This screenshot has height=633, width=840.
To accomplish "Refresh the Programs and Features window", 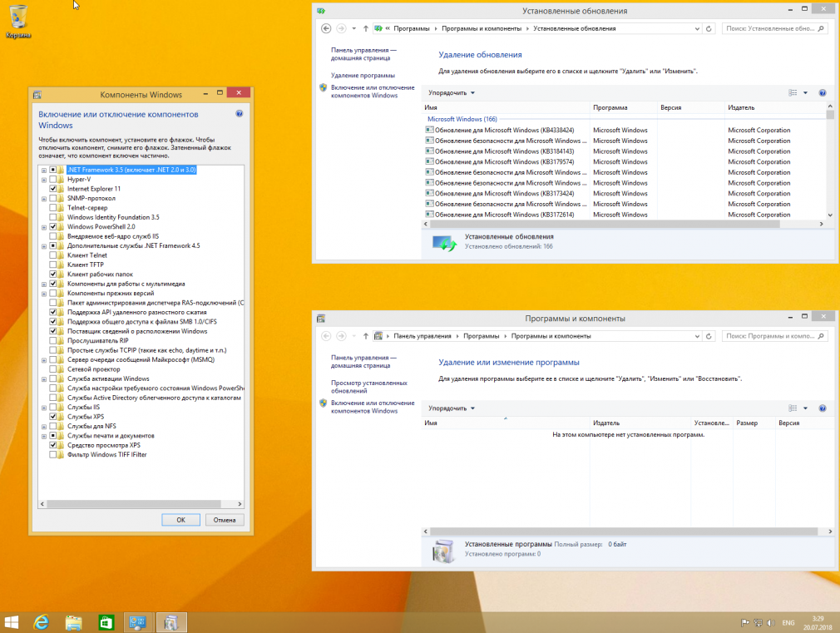I will point(709,336).
